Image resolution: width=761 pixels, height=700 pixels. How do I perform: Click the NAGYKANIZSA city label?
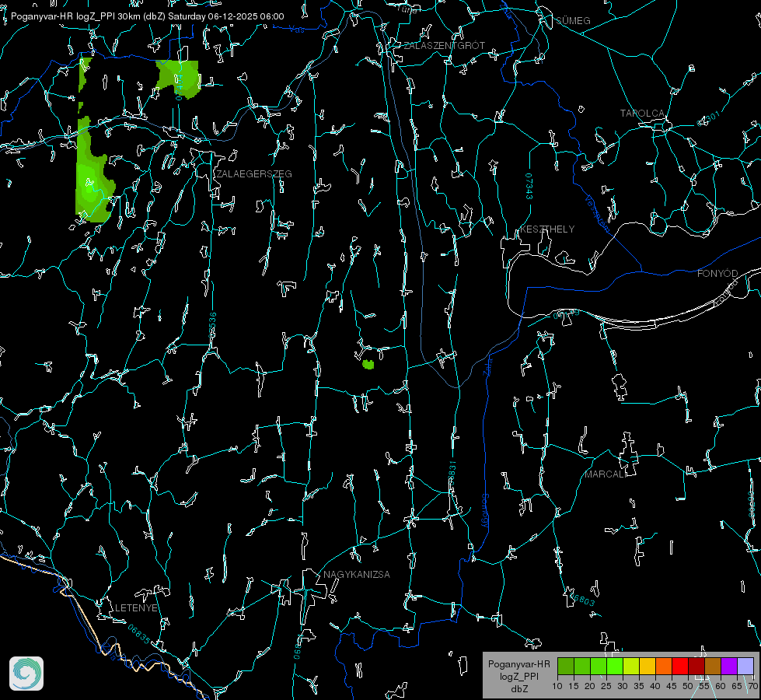pyautogui.click(x=357, y=575)
